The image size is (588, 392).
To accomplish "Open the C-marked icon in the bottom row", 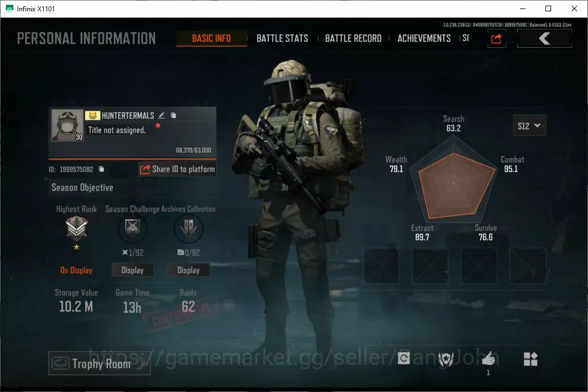I will click(x=404, y=359).
